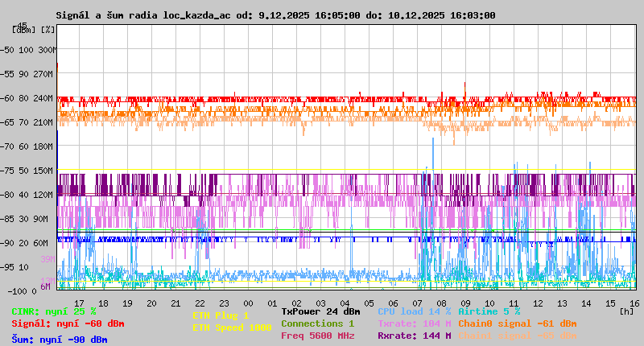Click the red Signál -60 dBm legend label
Viewport: 644px width, 346px height.
click(x=68, y=323)
